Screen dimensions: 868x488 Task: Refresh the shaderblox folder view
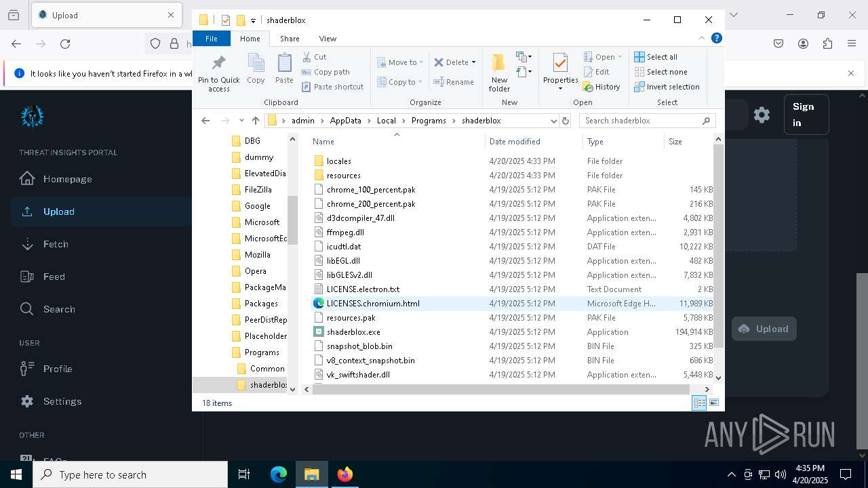coord(566,121)
